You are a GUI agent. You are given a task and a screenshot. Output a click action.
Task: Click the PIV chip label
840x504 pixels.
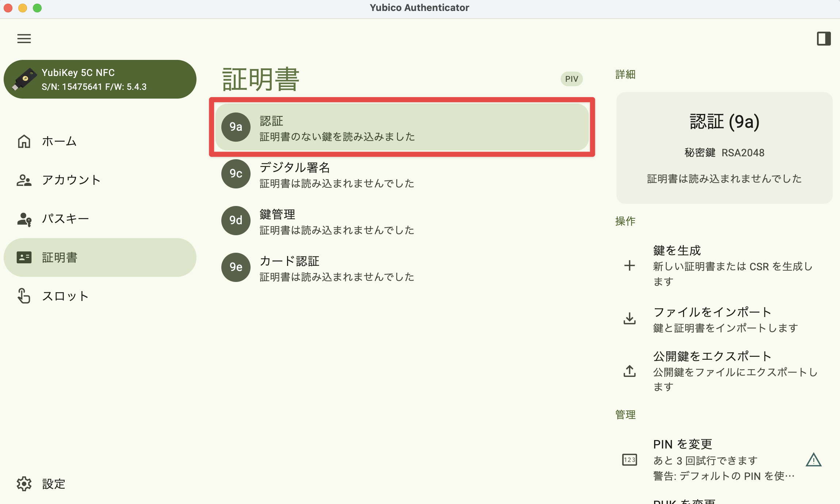point(572,79)
